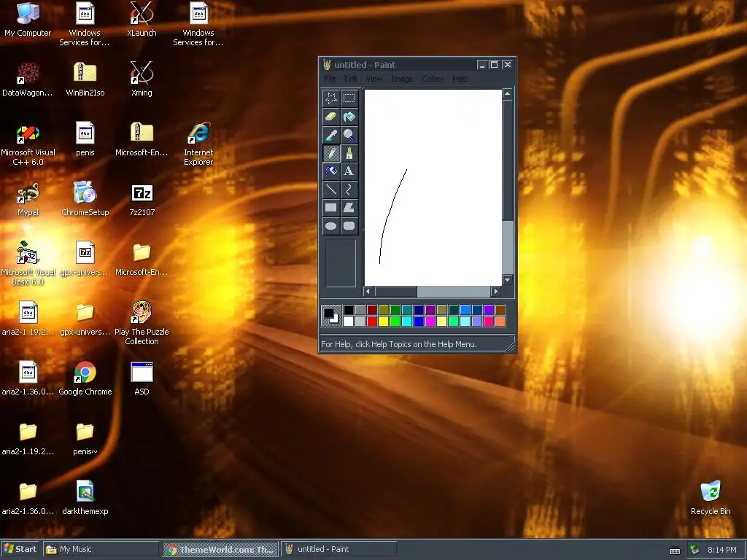
Task: Activate the Pick Color eyedropper tool
Action: click(x=330, y=135)
